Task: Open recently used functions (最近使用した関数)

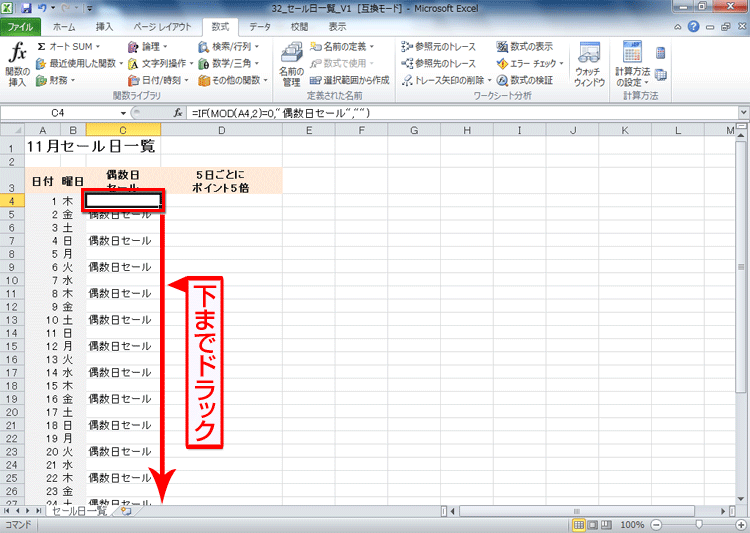Action: pyautogui.click(x=79, y=63)
